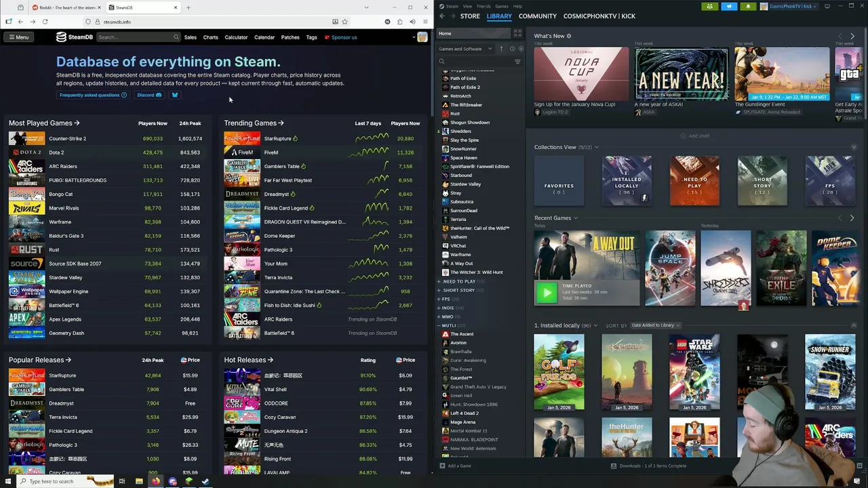Click the blue announcements megaphone button
The height and width of the screenshot is (488, 868).
point(729,6)
